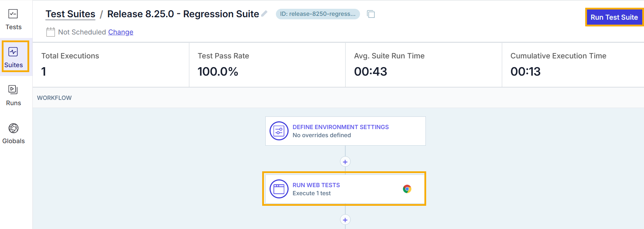Open the Tests section in sidebar
The image size is (644, 229).
[x=13, y=20]
